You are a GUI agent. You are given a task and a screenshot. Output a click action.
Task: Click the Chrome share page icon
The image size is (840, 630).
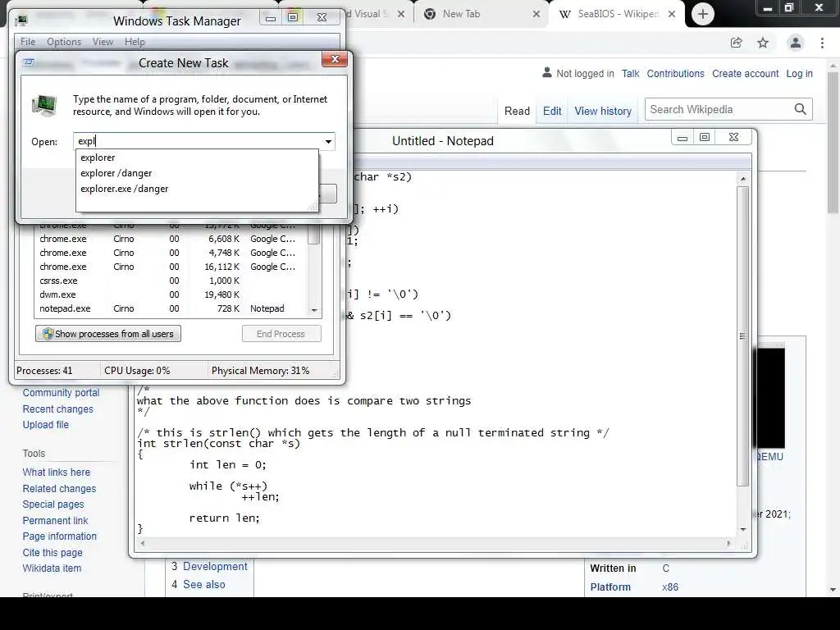coord(736,43)
